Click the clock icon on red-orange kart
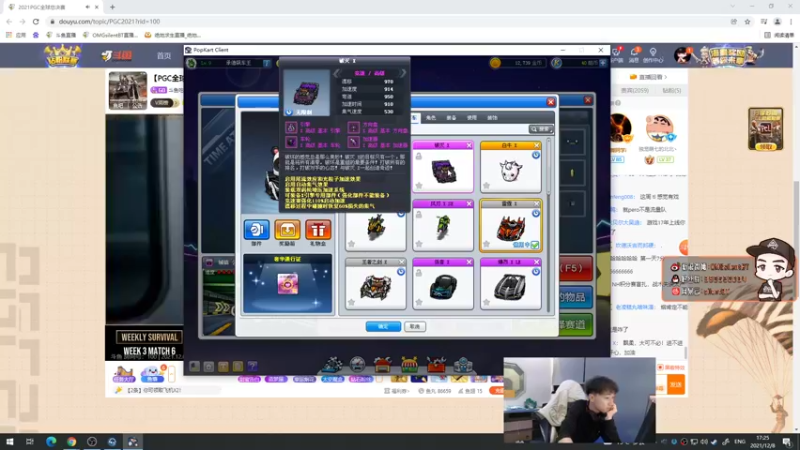 tap(536, 213)
